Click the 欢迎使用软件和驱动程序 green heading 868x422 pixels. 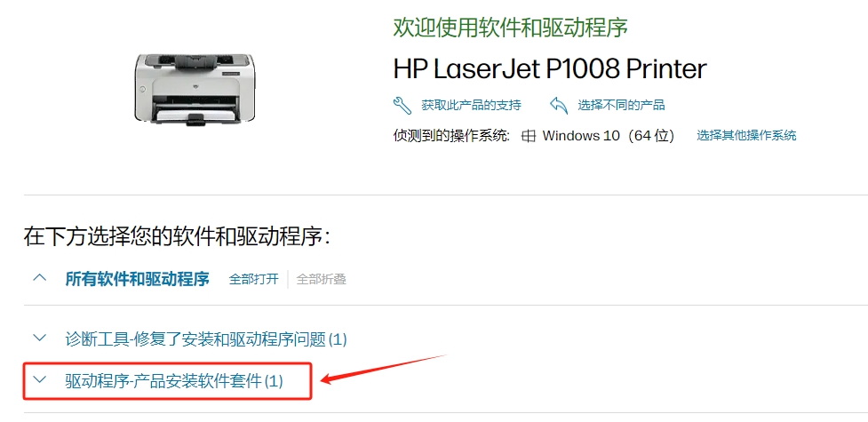click(510, 28)
